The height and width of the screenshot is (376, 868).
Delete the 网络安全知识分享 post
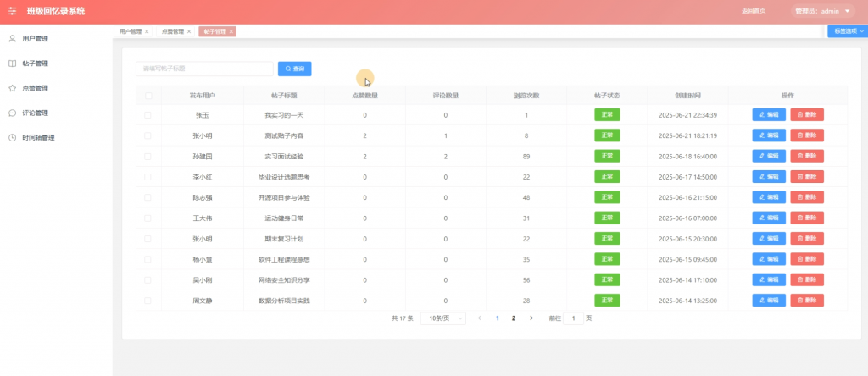point(807,279)
